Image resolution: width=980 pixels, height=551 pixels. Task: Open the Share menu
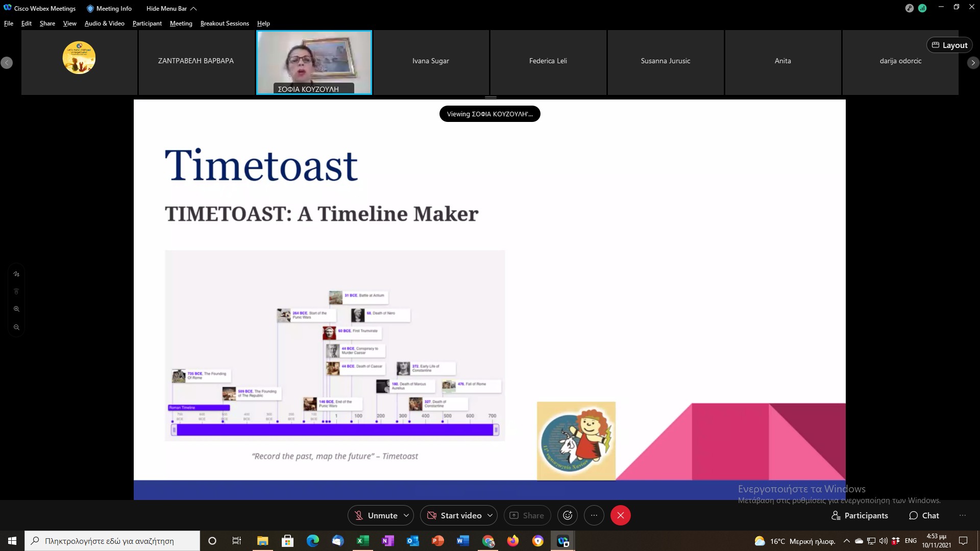47,23
